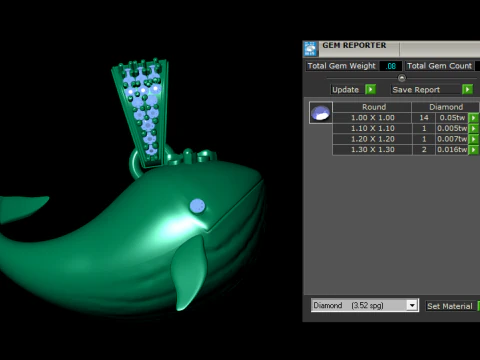Click the green arrow on the 0.05tw row
Screen dimensions: 480x360
click(x=473, y=118)
